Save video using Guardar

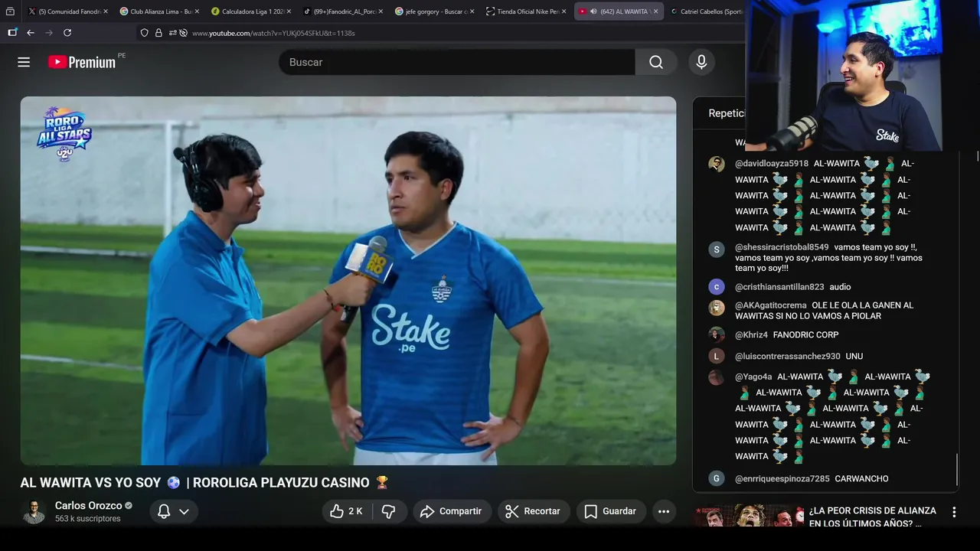point(611,511)
